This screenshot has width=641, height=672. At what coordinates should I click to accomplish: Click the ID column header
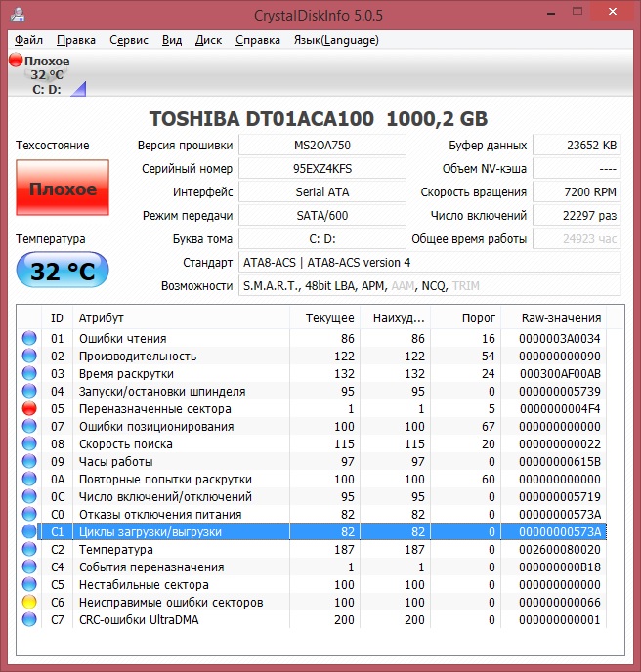pos(57,318)
